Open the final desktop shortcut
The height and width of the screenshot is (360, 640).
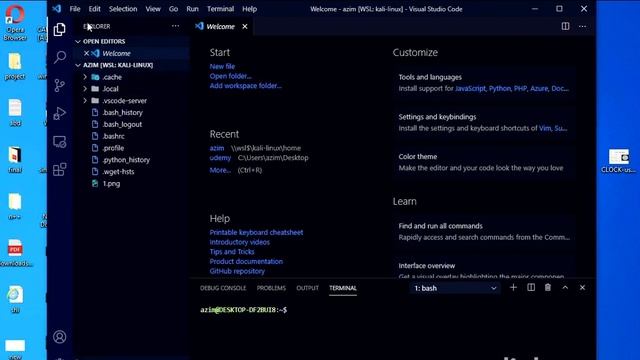click(15, 160)
